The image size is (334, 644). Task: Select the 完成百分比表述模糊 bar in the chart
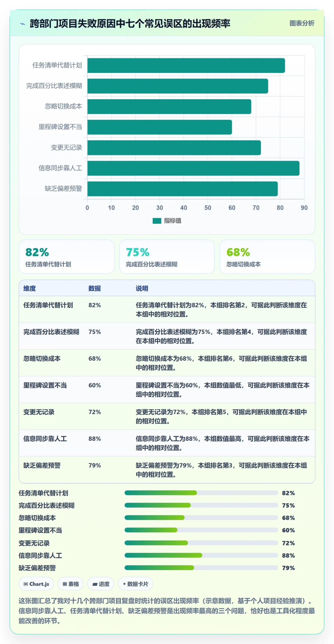178,86
